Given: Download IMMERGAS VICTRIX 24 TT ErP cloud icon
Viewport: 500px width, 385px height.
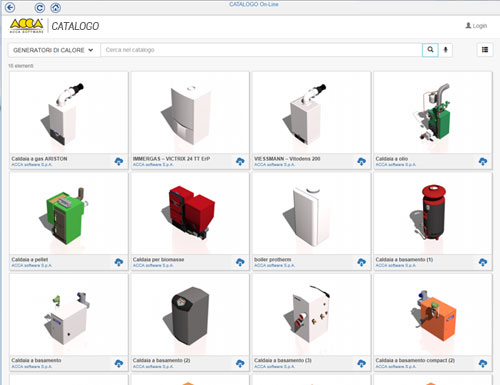Looking at the screenshot, I should [x=240, y=161].
